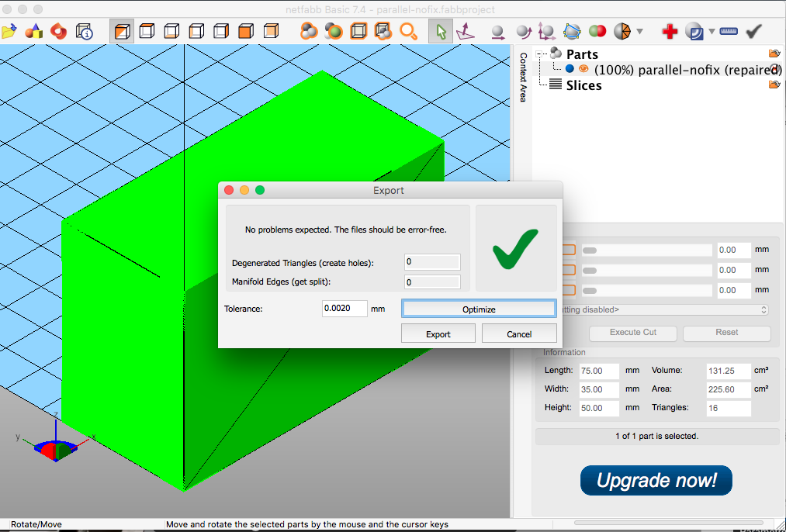Click the Context Area vertical tab
The image size is (786, 532).
tap(523, 77)
